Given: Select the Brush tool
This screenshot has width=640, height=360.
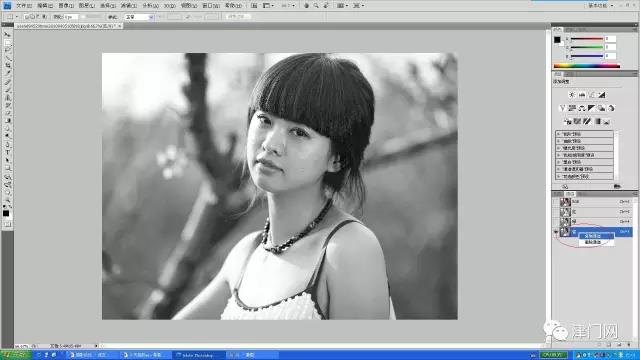Looking at the screenshot, I should click(x=7, y=90).
